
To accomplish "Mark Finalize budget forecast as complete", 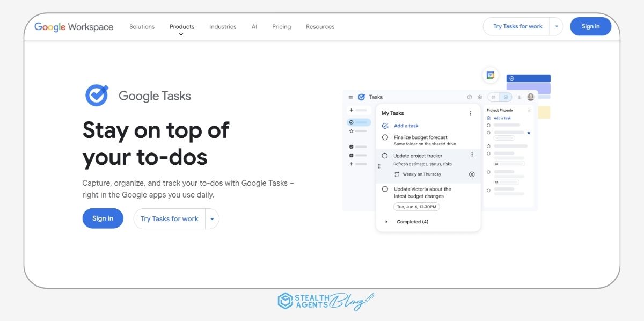I will click(x=385, y=137).
